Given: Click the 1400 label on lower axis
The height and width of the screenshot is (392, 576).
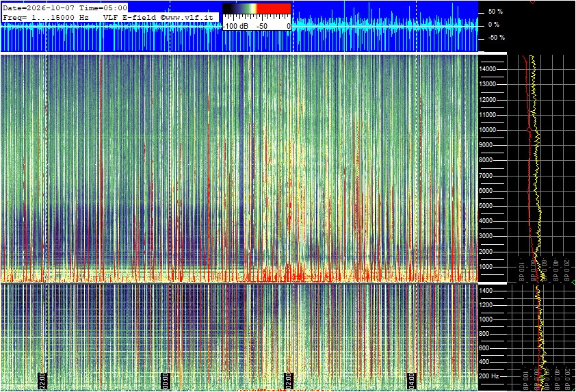Looking at the screenshot, I should pyautogui.click(x=486, y=291).
